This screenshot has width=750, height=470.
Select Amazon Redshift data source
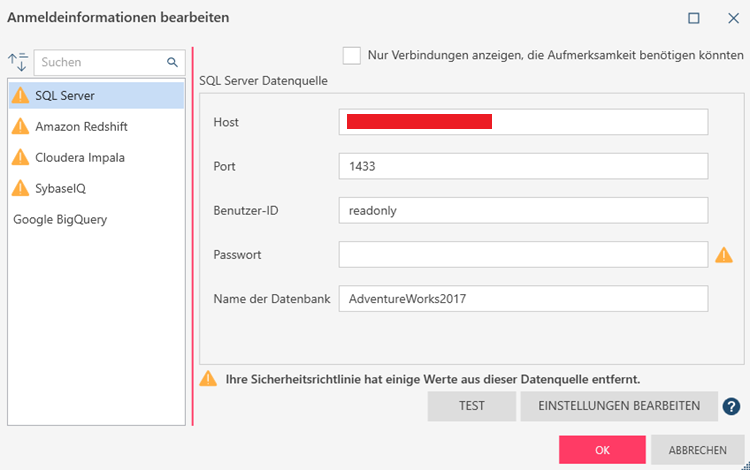(81, 127)
